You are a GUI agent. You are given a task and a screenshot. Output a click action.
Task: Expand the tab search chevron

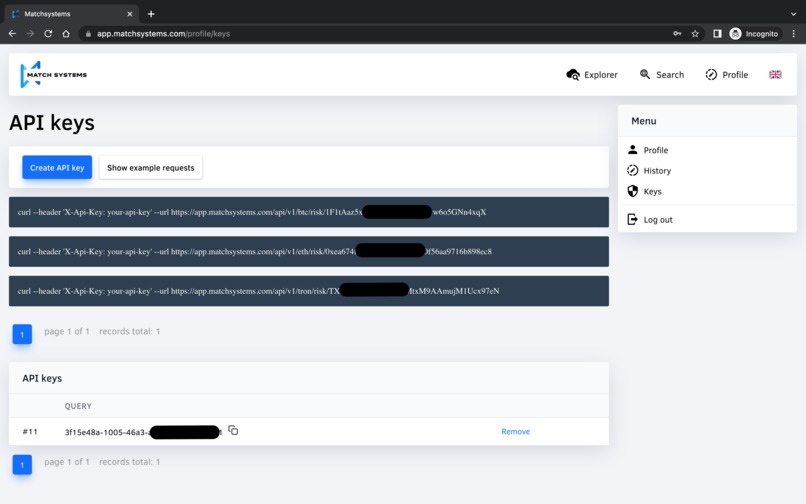point(793,14)
